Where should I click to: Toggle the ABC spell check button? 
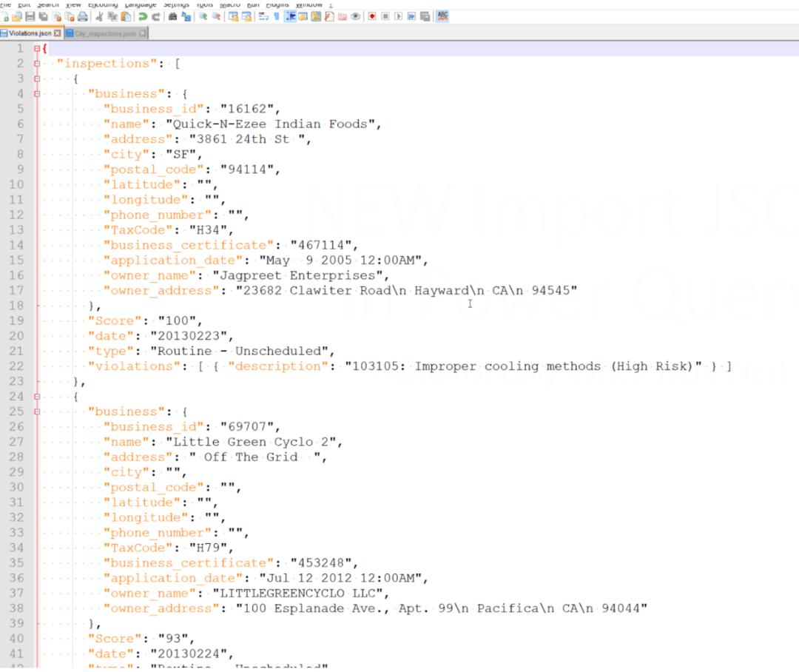(442, 16)
